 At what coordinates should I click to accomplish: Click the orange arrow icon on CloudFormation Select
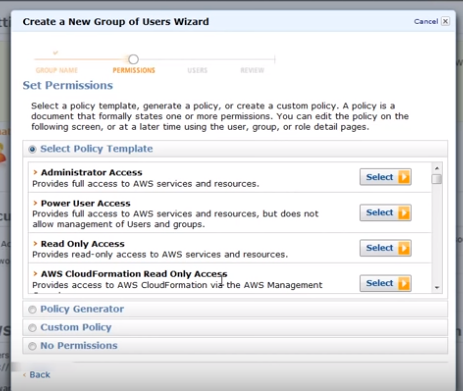(x=404, y=283)
